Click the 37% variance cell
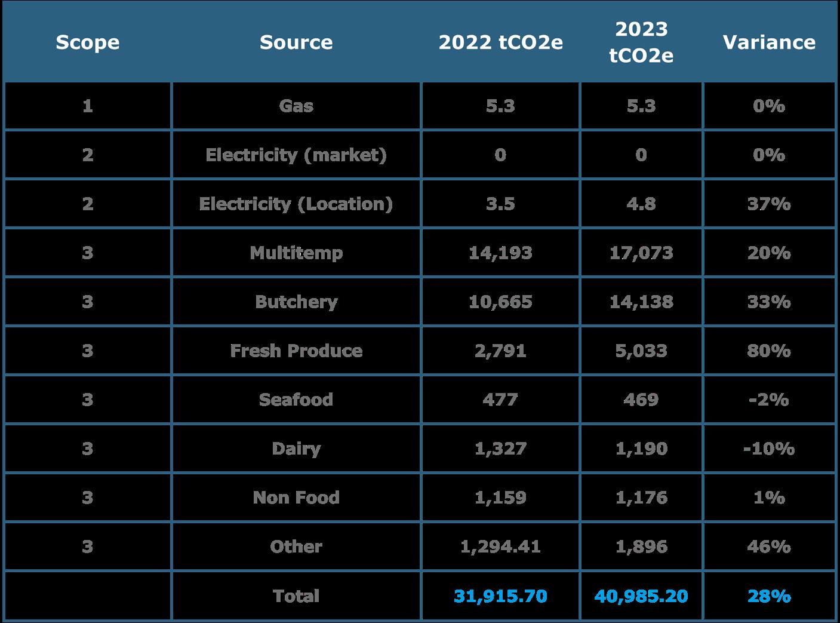The height and width of the screenshot is (623, 840). tap(769, 204)
